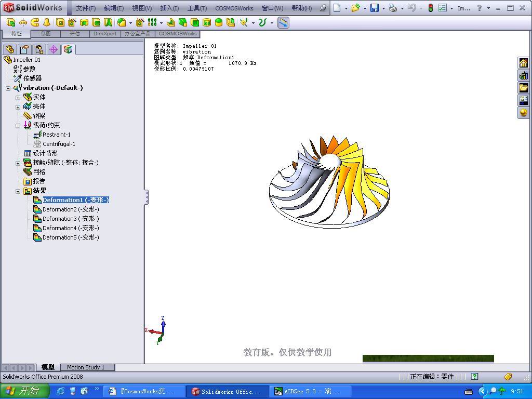
Task: Click the Extruded Boss/Base feature icon
Action: point(11,23)
